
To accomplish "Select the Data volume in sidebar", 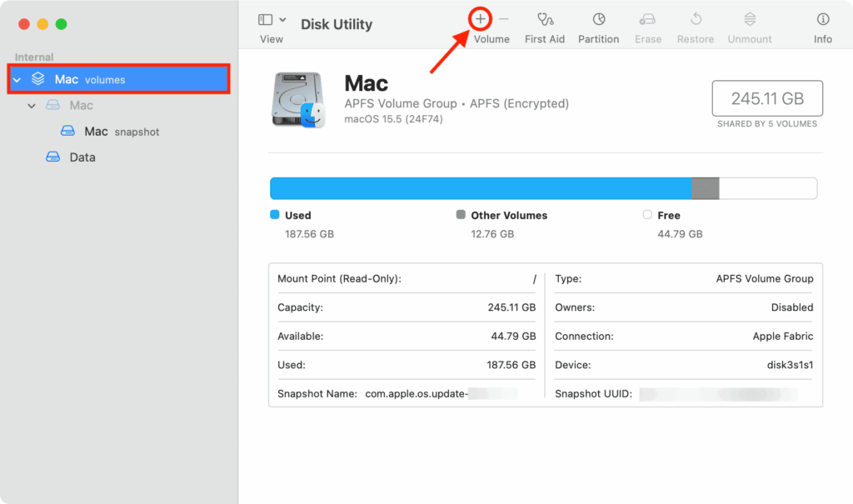I will (118, 157).
